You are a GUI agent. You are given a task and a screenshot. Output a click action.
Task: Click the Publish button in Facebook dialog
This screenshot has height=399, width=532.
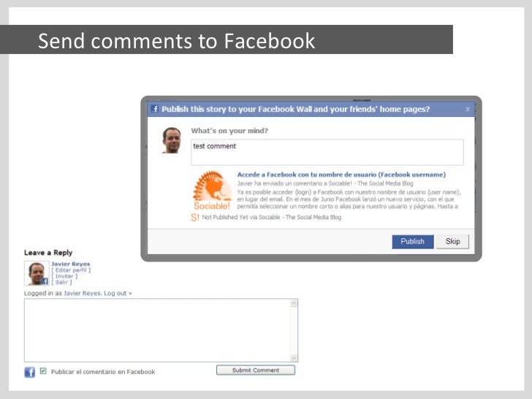coord(413,242)
